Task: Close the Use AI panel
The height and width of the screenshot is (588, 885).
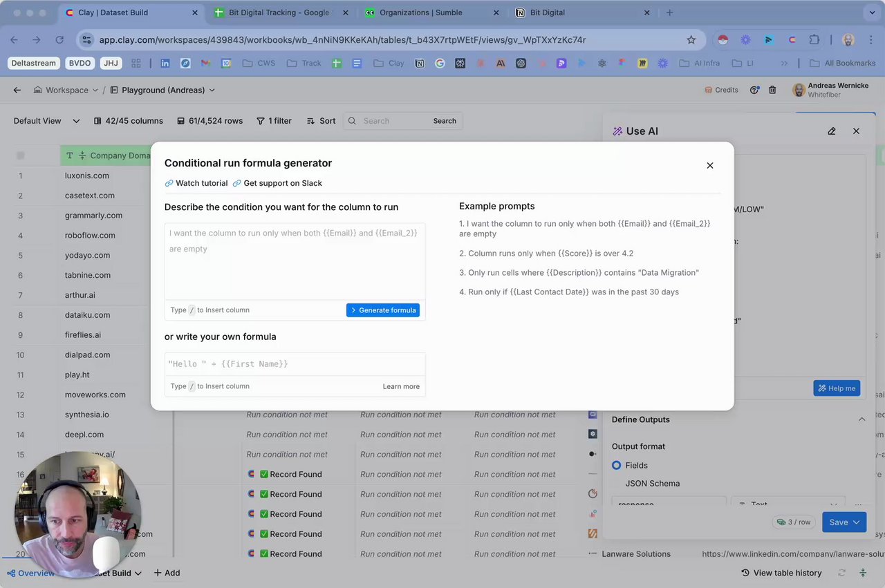Action: point(856,131)
